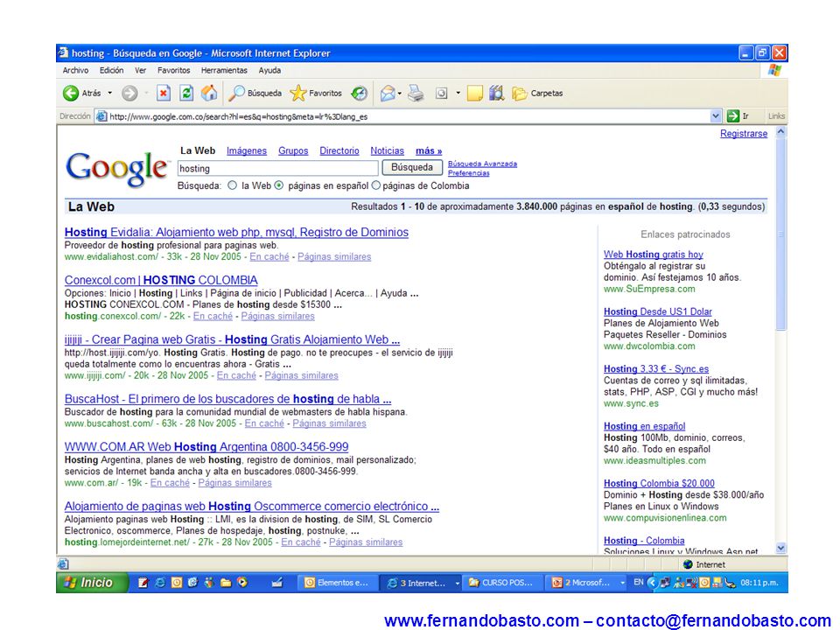Launch media player quick launch icon

pos(242,583)
